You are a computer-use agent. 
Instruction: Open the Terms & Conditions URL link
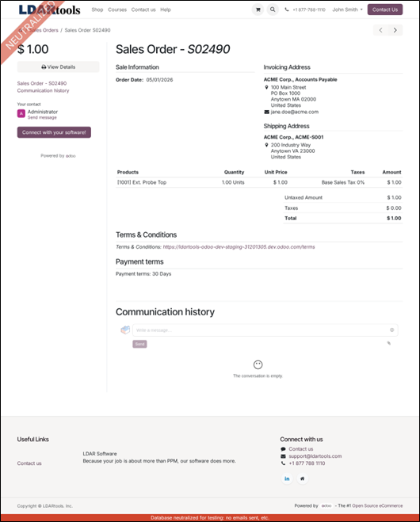click(239, 246)
